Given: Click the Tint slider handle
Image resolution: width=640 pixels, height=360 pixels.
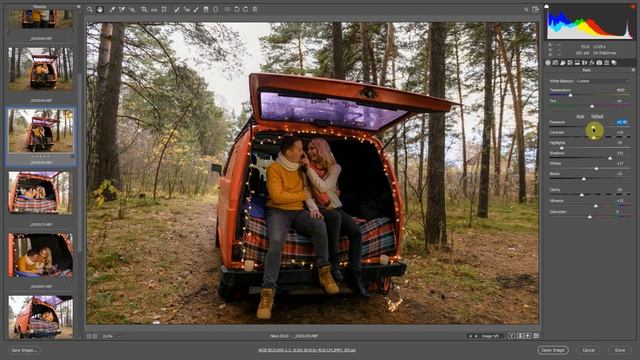Looking at the screenshot, I should click(592, 106).
